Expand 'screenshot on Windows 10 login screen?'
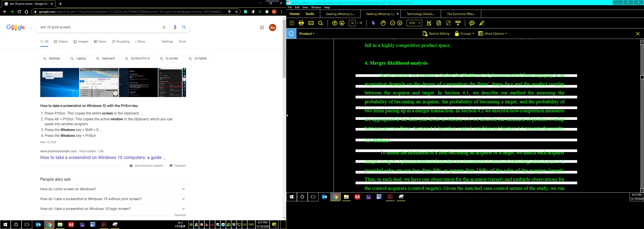The width and height of the screenshot is (644, 229). [x=113, y=209]
